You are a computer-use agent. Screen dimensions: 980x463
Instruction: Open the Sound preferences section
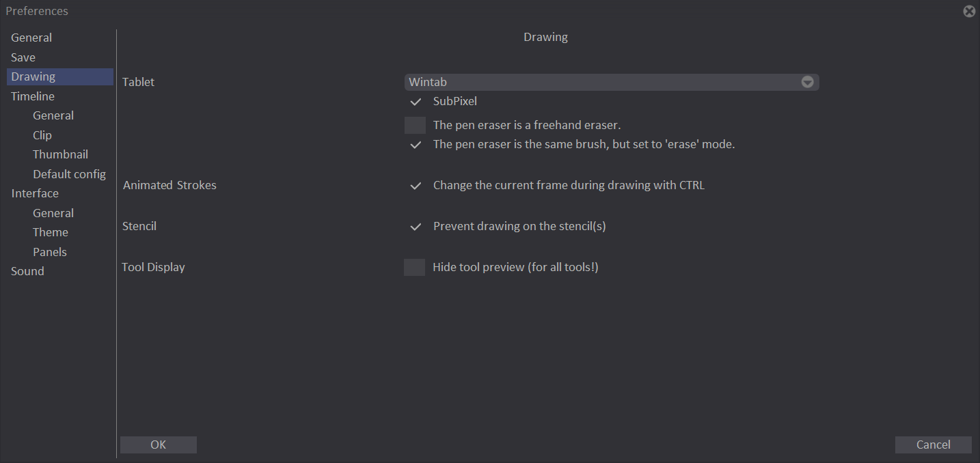27,270
